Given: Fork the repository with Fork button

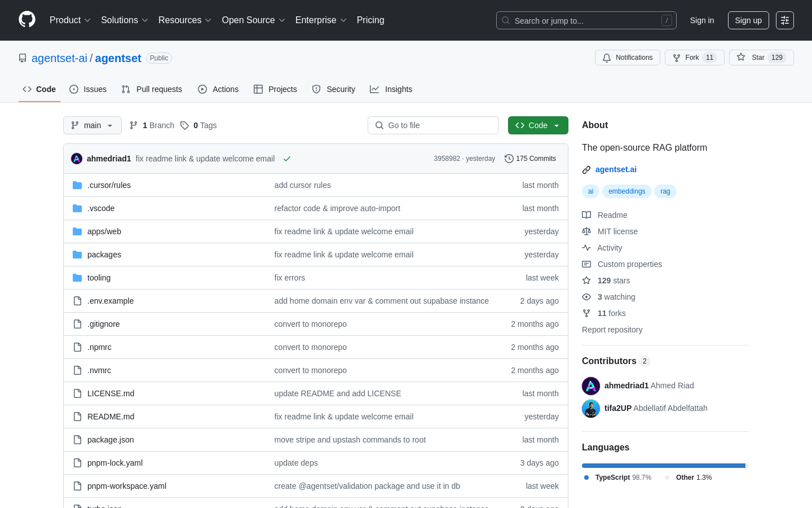Looking at the screenshot, I should [695, 58].
